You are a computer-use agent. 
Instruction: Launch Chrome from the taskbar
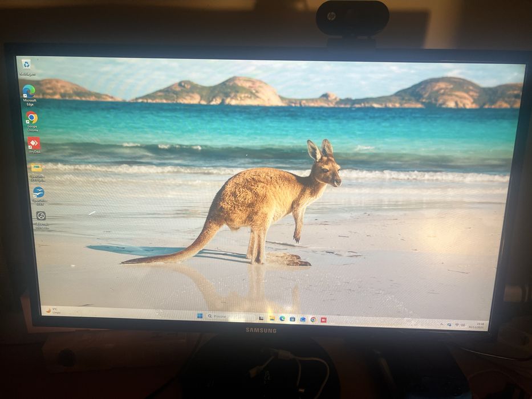tap(313, 320)
